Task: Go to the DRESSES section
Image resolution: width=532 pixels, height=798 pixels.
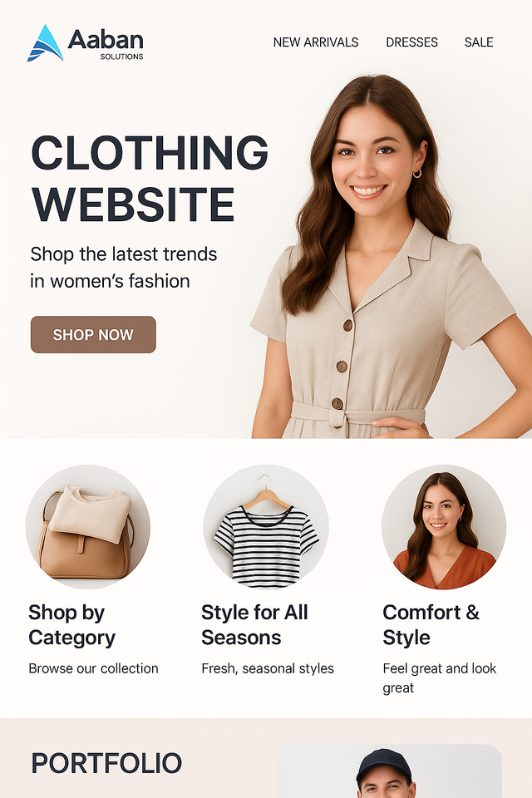Action: point(411,42)
